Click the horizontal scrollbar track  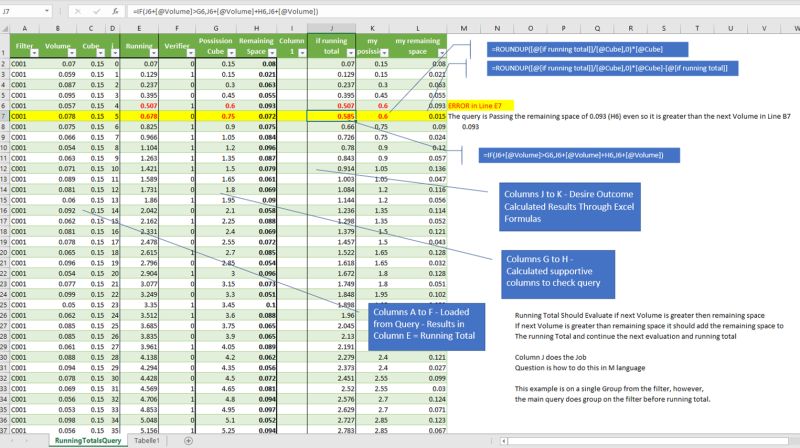648,441
